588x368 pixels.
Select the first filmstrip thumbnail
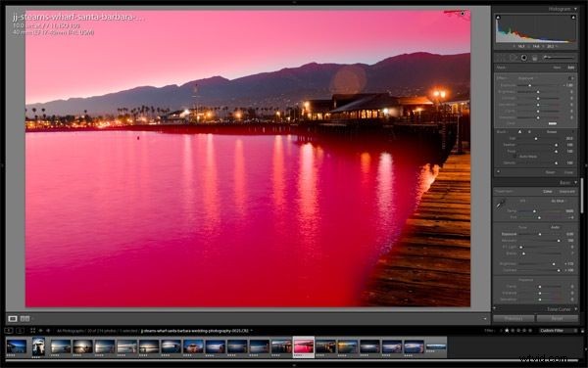(17, 346)
